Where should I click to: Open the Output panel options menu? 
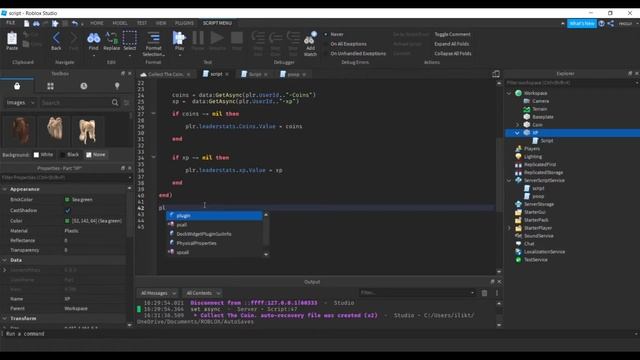[x=497, y=293]
